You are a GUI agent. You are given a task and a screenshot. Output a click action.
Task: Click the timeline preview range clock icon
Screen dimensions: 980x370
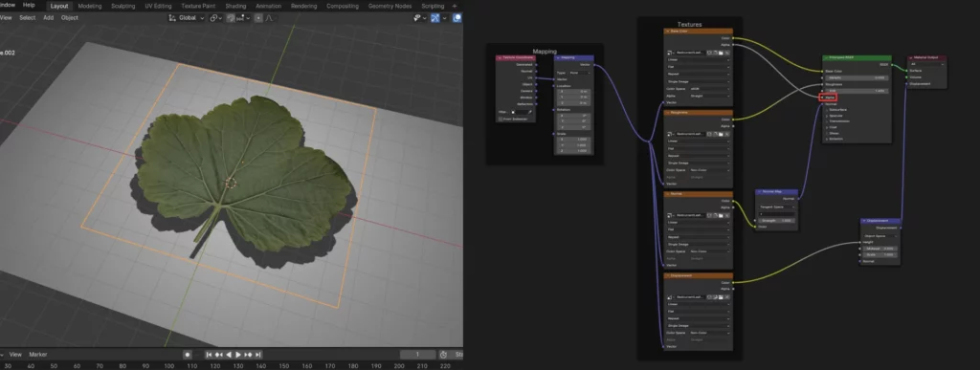click(x=443, y=355)
